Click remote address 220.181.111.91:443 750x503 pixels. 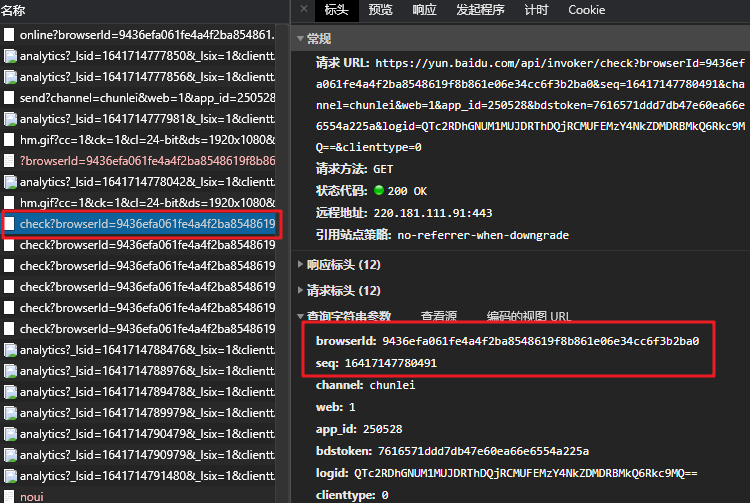pyautogui.click(x=433, y=213)
